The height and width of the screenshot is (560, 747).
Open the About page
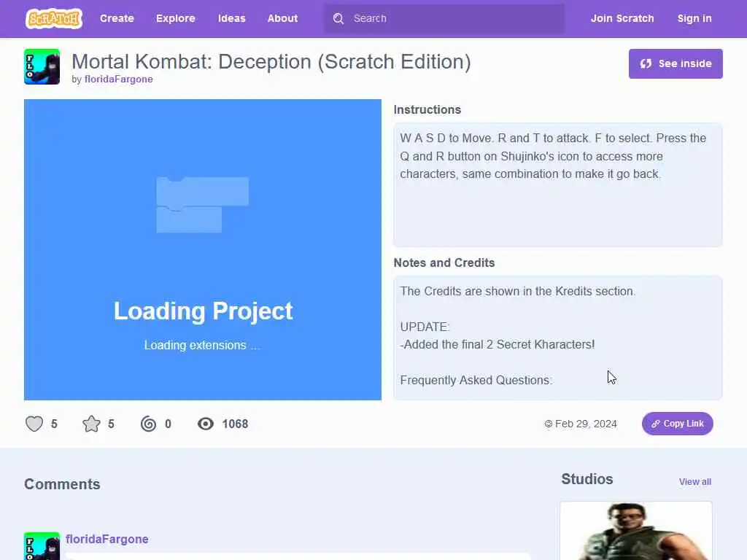(282, 18)
